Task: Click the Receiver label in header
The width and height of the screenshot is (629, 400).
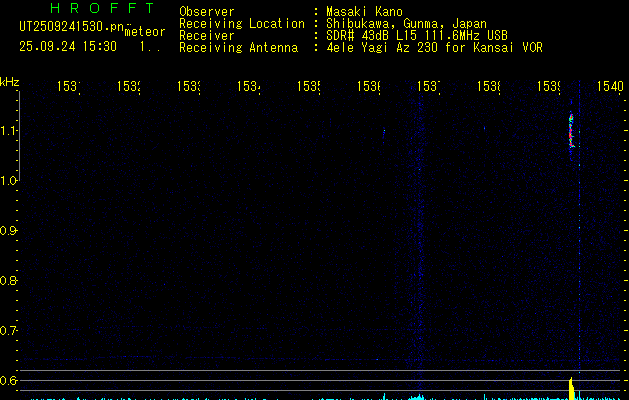Action: (x=207, y=35)
